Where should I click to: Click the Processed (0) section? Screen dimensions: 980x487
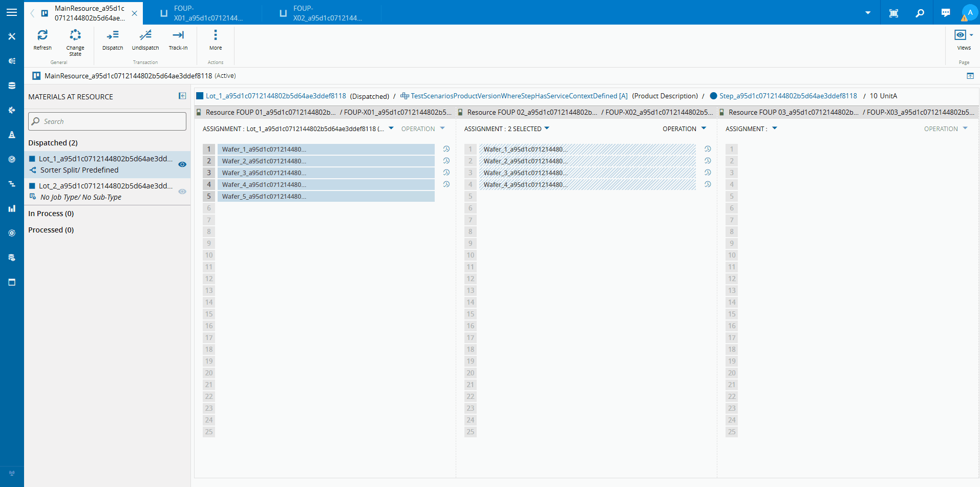coord(51,230)
